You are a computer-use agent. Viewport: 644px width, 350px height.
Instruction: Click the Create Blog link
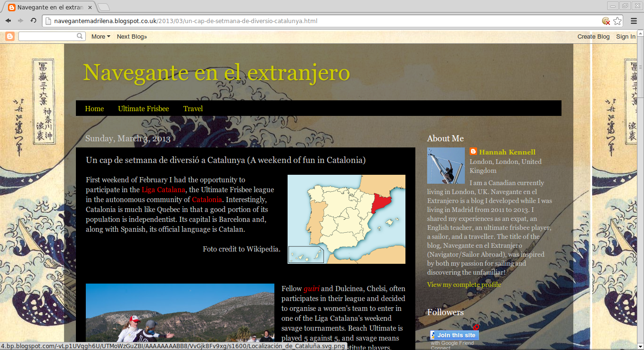pos(594,36)
